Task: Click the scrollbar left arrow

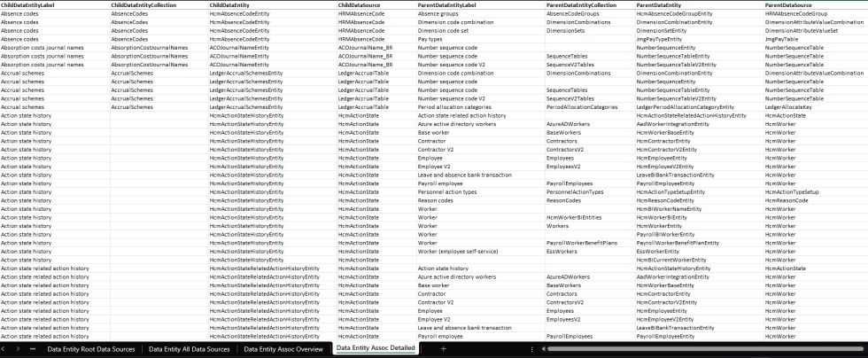Action: pos(541,349)
